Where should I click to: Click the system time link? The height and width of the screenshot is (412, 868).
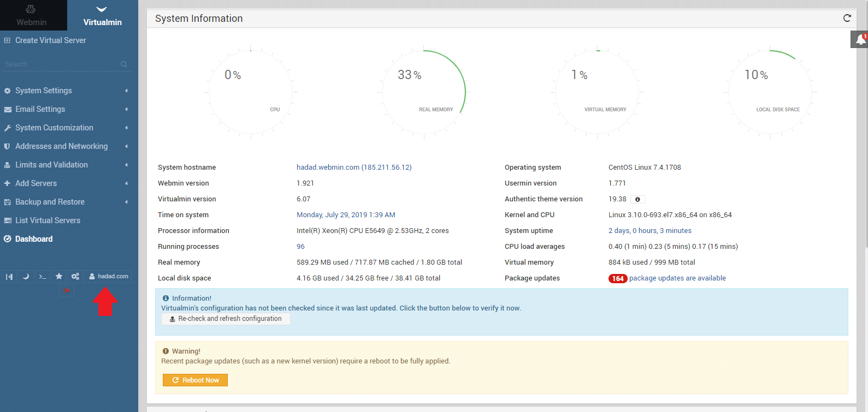point(346,215)
